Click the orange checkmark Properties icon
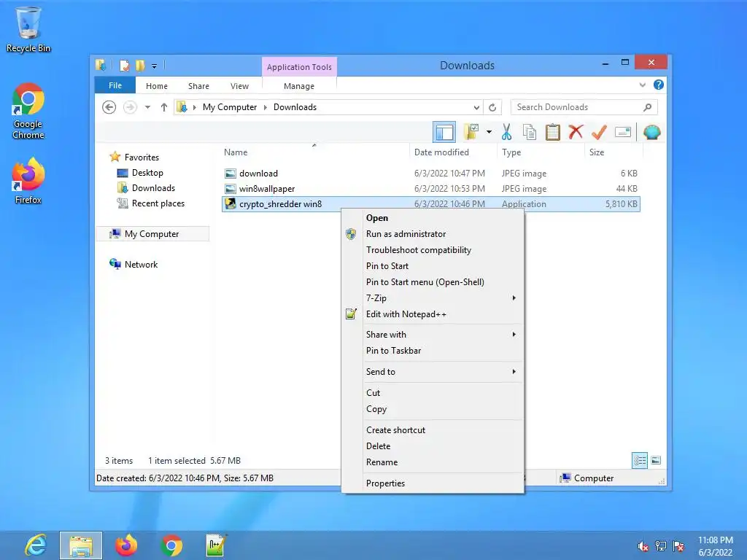747x560 pixels. [x=599, y=132]
